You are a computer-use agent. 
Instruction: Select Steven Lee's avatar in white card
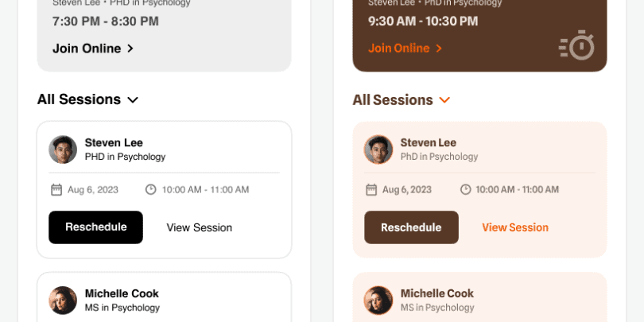pos(63,149)
